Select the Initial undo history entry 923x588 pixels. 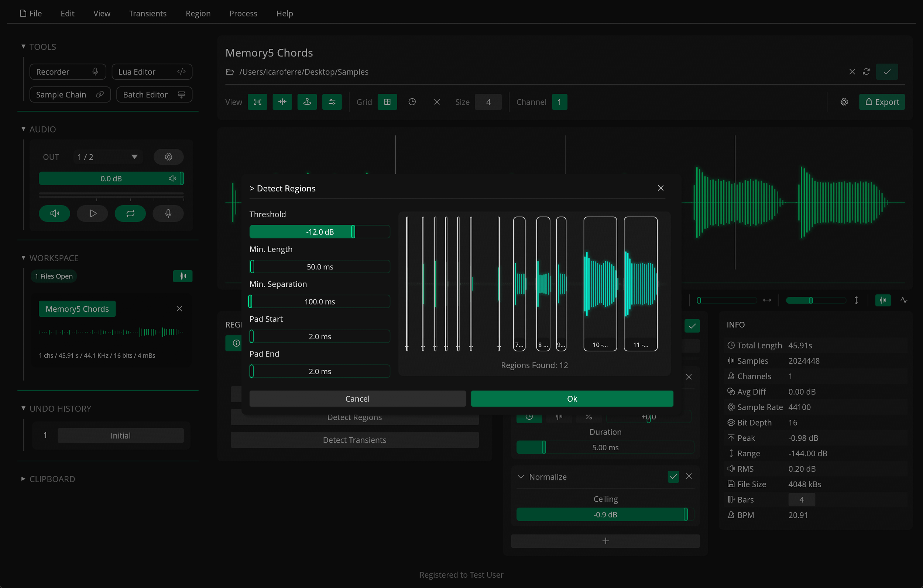click(120, 436)
